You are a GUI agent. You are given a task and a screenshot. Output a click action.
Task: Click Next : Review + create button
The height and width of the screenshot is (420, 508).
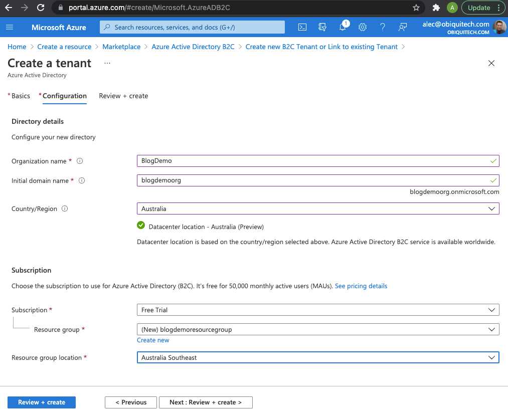pyautogui.click(x=206, y=402)
